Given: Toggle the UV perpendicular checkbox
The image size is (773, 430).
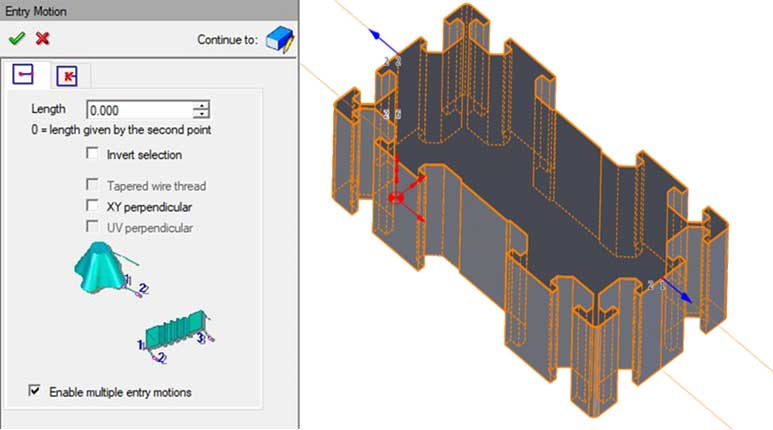Looking at the screenshot, I should pyautogui.click(x=93, y=228).
